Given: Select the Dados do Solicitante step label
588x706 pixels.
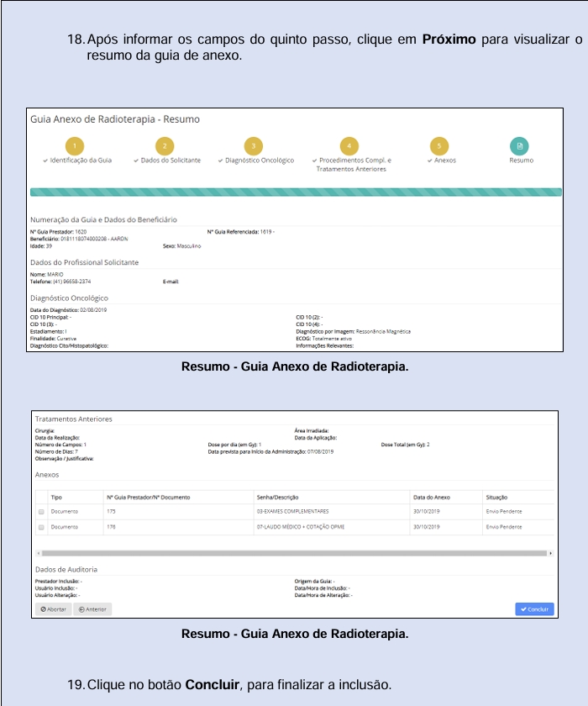Looking at the screenshot, I should tap(167, 161).
